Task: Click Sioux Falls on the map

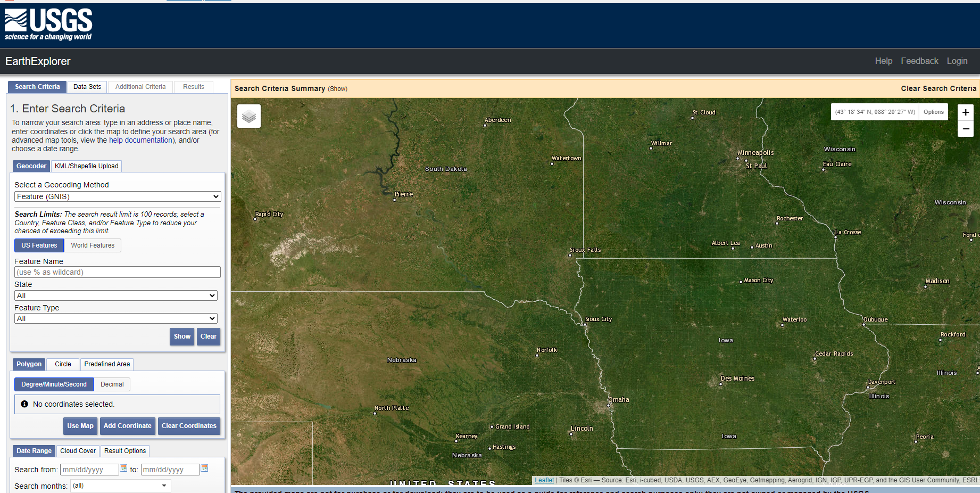Action: click(x=585, y=250)
